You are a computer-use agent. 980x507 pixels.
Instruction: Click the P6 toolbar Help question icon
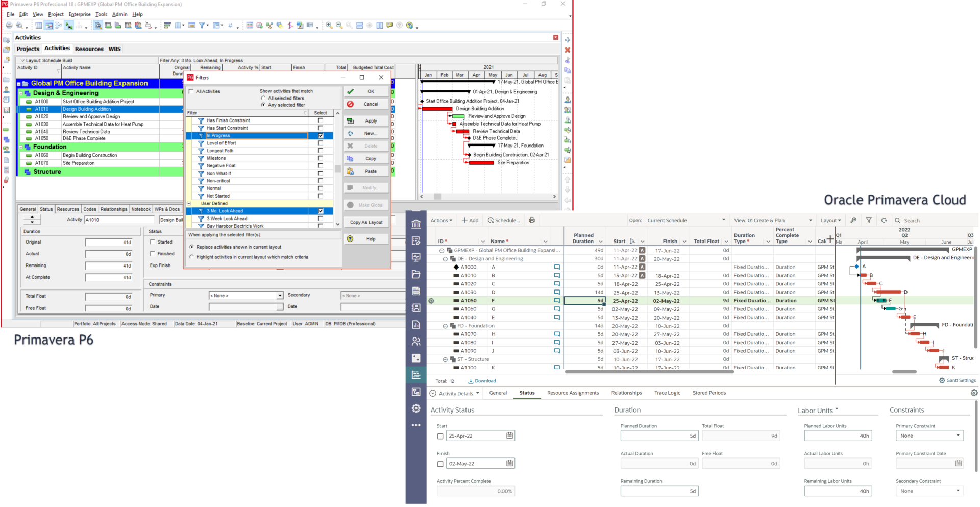pyautogui.click(x=409, y=25)
